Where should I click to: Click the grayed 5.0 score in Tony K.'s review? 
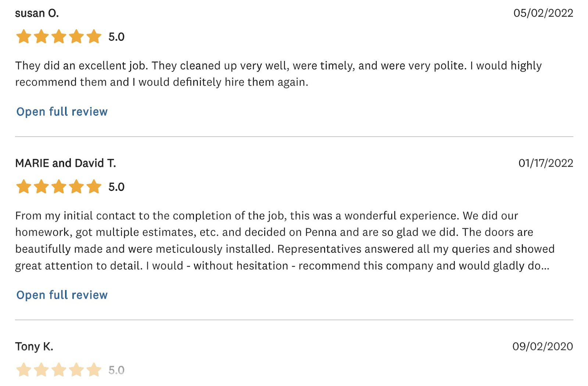pos(117,371)
